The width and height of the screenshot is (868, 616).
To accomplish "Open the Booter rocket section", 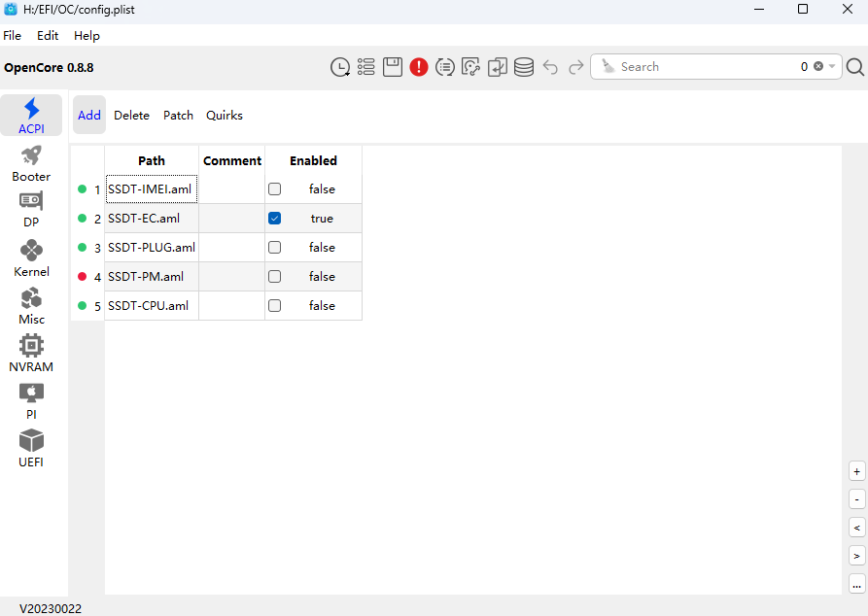I will click(x=31, y=163).
